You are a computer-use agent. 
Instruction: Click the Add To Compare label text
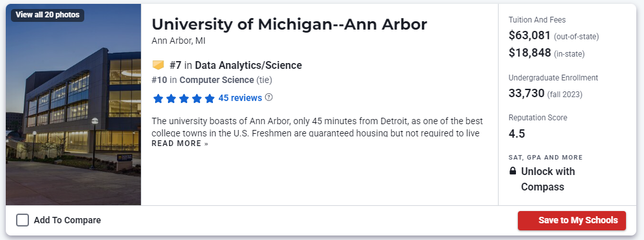click(x=68, y=220)
